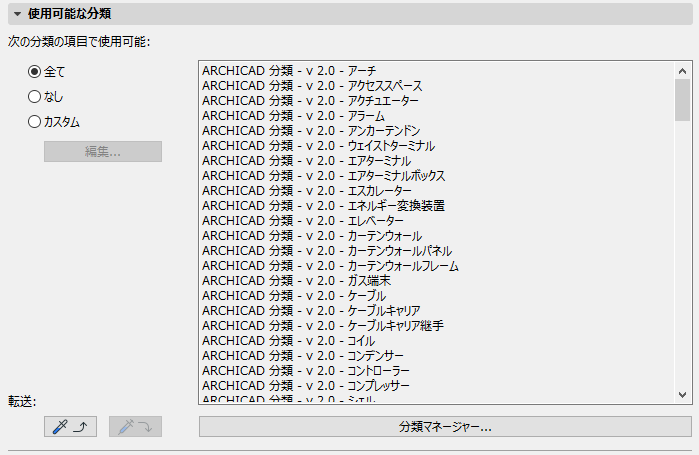
Task: Click the list scroll down arrow
Action: [682, 394]
